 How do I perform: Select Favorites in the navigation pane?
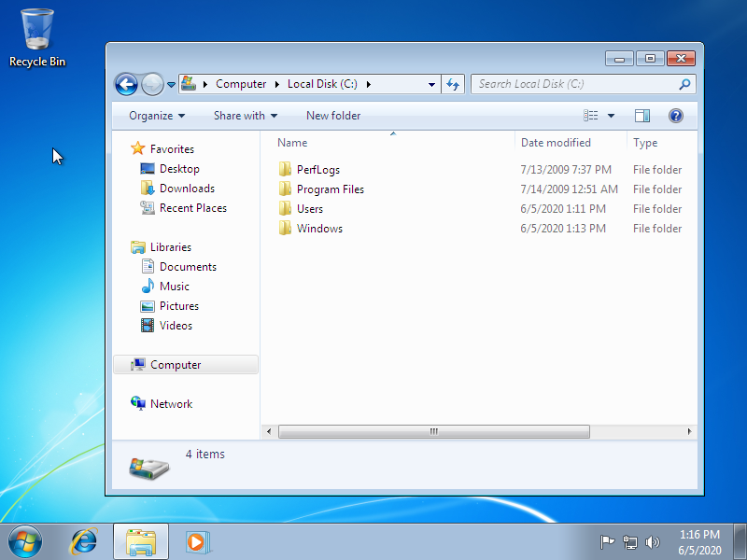tap(172, 149)
